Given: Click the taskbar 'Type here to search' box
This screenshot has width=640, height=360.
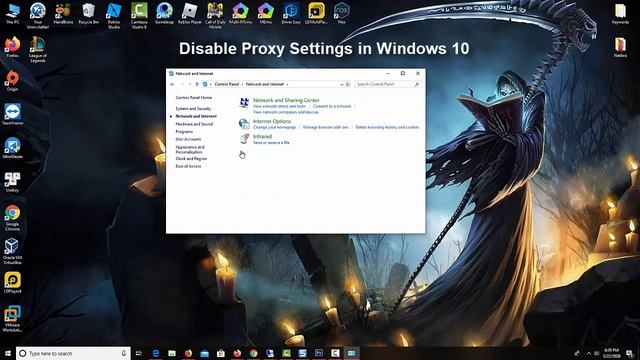Looking at the screenshot, I should [73, 353].
